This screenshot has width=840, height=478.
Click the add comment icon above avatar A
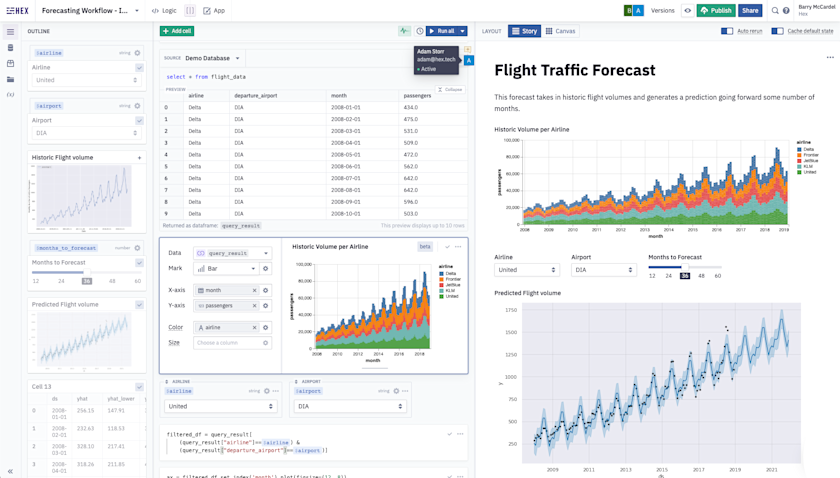[x=468, y=49]
